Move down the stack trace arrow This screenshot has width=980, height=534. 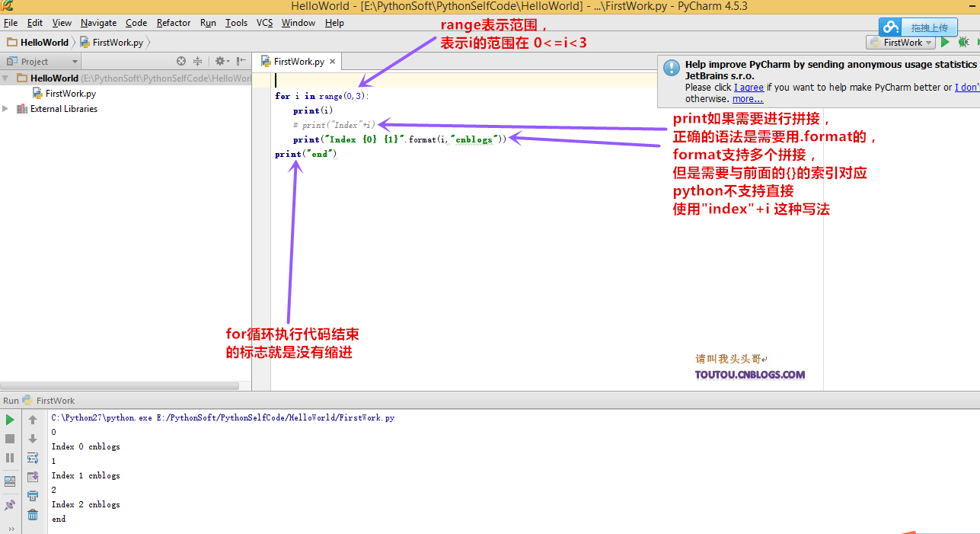33,439
